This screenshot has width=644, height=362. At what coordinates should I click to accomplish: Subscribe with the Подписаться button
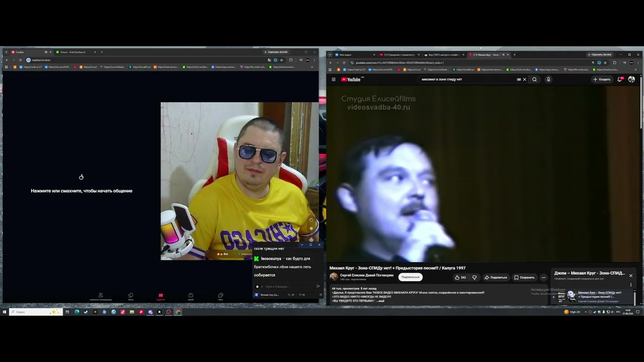click(x=411, y=277)
